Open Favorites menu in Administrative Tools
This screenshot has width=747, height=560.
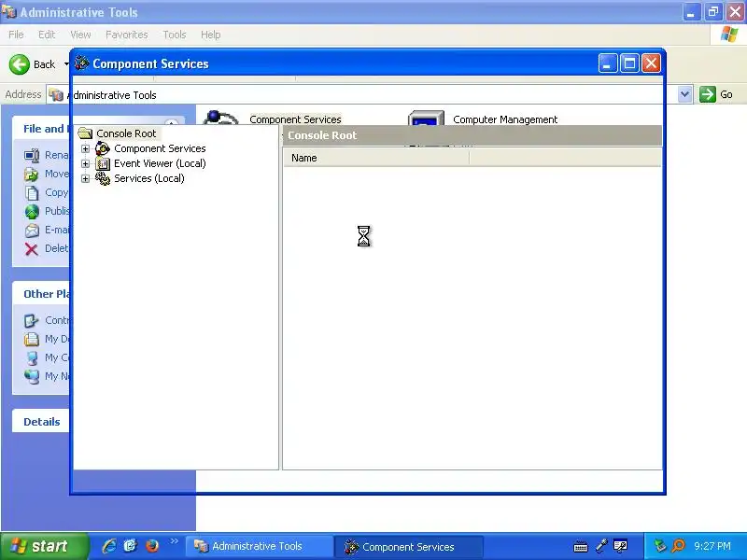[127, 35]
